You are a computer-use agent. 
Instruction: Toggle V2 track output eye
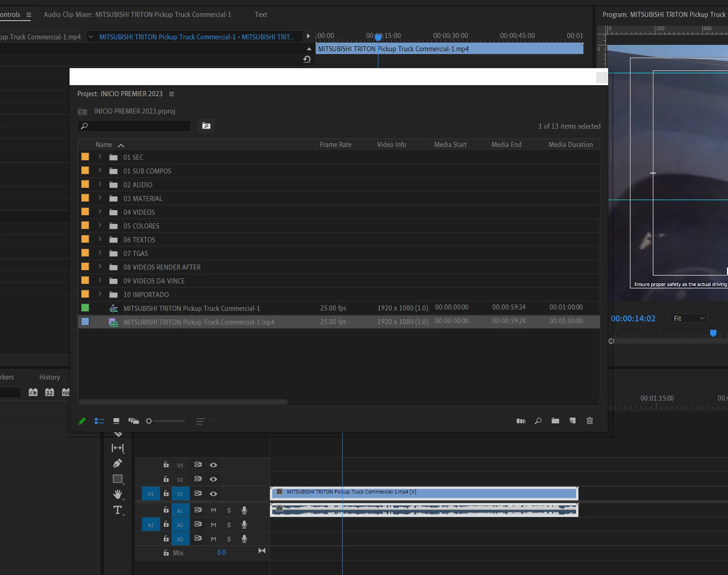[213, 479]
